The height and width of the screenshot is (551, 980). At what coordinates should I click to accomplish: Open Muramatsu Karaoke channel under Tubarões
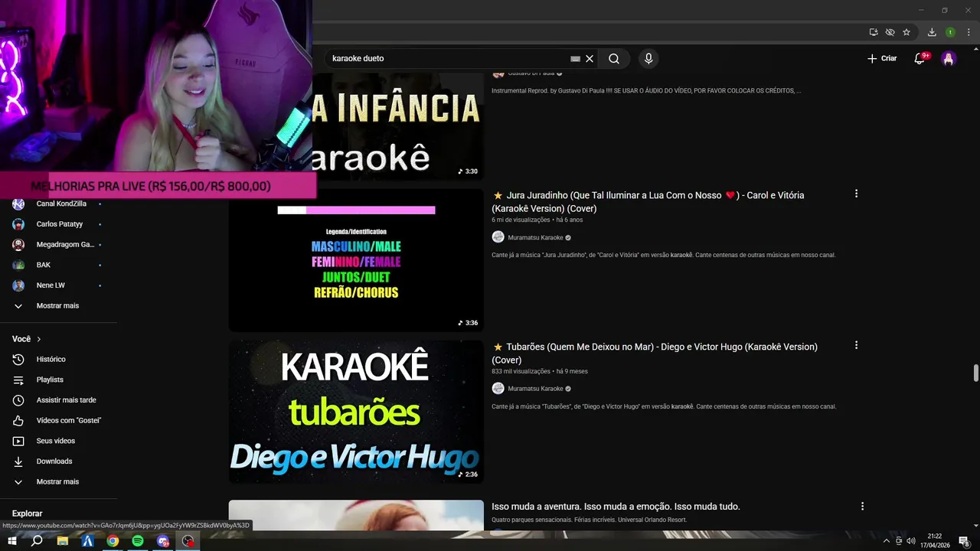(535, 389)
